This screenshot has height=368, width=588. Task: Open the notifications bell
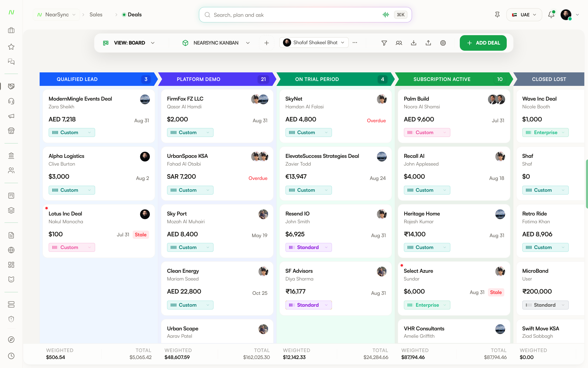[551, 15]
